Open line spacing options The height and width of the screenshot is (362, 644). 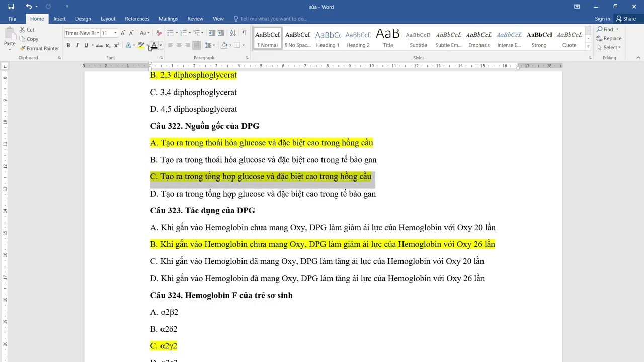[x=210, y=45]
